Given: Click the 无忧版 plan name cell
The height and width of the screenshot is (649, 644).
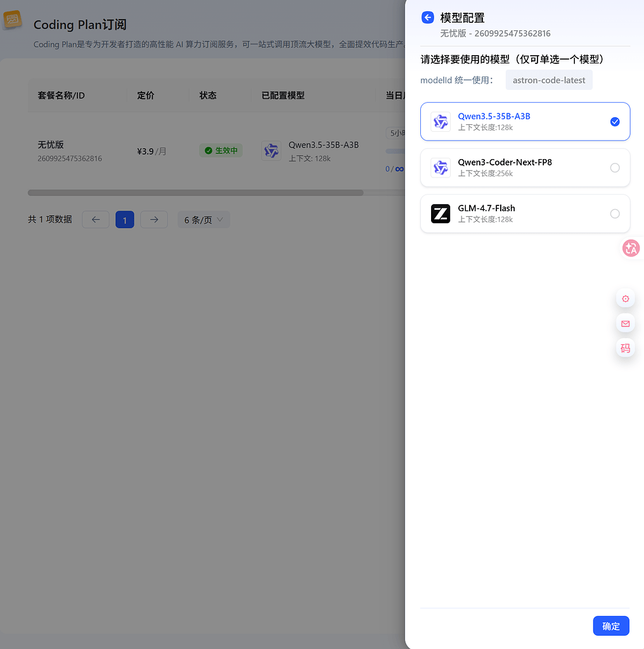Looking at the screenshot, I should click(51, 145).
